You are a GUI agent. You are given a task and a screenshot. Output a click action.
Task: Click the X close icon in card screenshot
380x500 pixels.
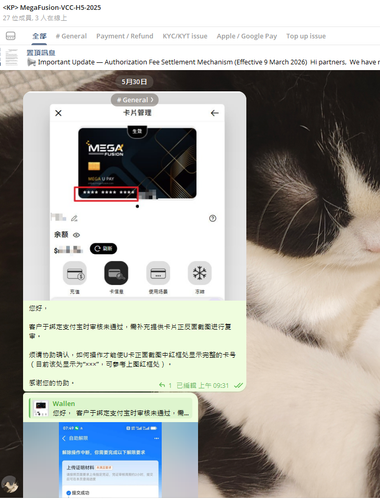pos(58,113)
